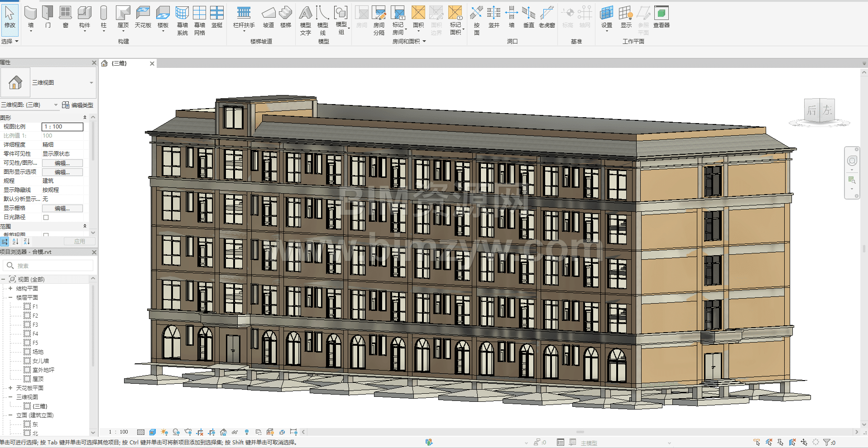Enable the 日光路径 (Sun Path) checkbox
868x448 pixels.
click(x=46, y=217)
